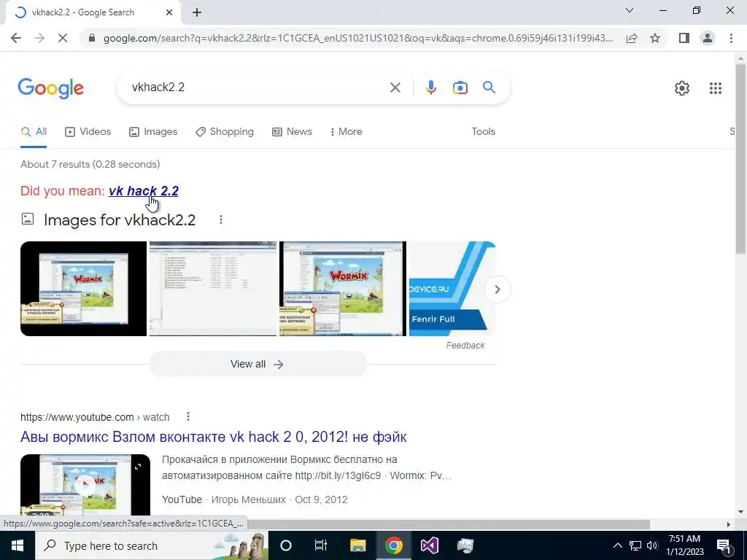747x560 pixels.
Task: Switch to Videos results
Action: (88, 132)
